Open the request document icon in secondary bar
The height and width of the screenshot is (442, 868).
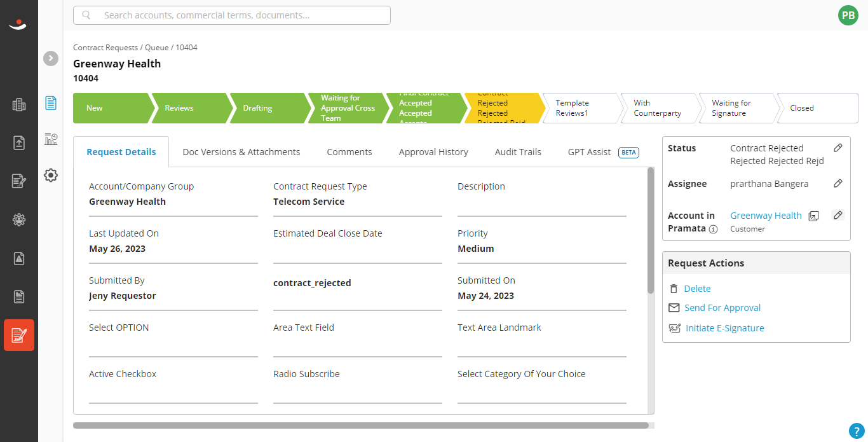pos(51,103)
